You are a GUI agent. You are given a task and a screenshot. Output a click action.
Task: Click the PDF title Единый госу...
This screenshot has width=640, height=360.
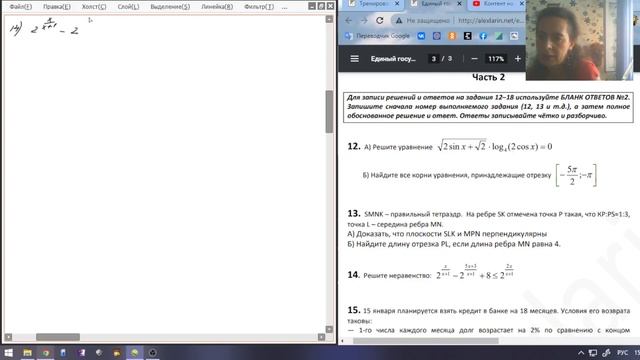(x=393, y=59)
